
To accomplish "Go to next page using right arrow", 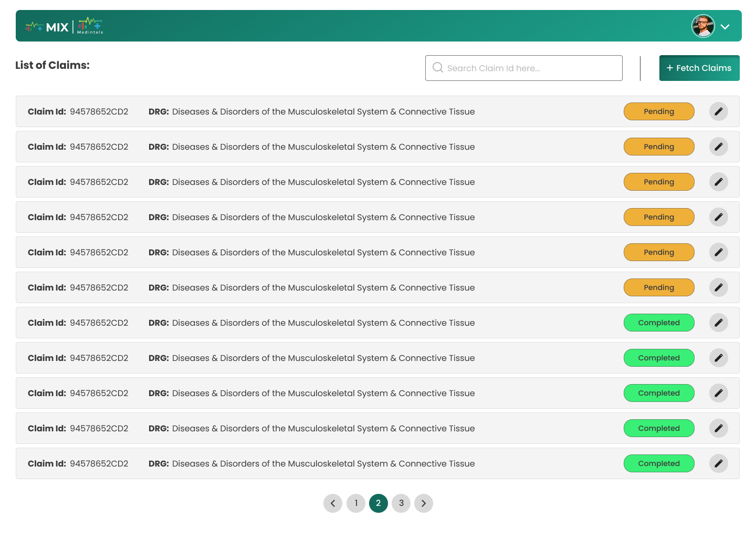I will click(x=424, y=503).
